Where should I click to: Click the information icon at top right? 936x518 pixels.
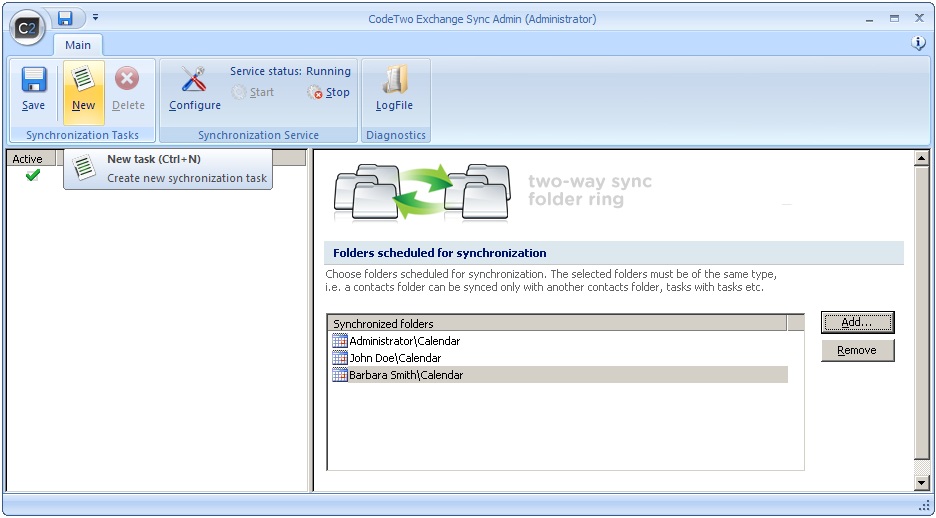pos(918,43)
